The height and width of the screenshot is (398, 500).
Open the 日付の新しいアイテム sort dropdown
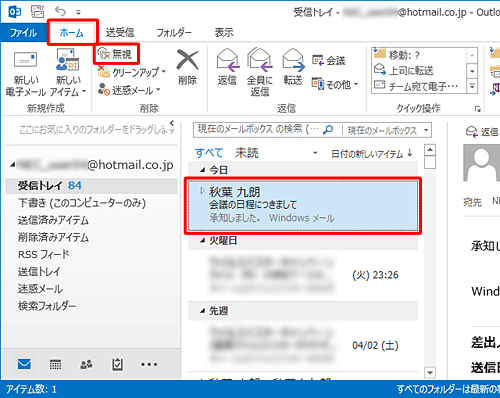pos(367,154)
